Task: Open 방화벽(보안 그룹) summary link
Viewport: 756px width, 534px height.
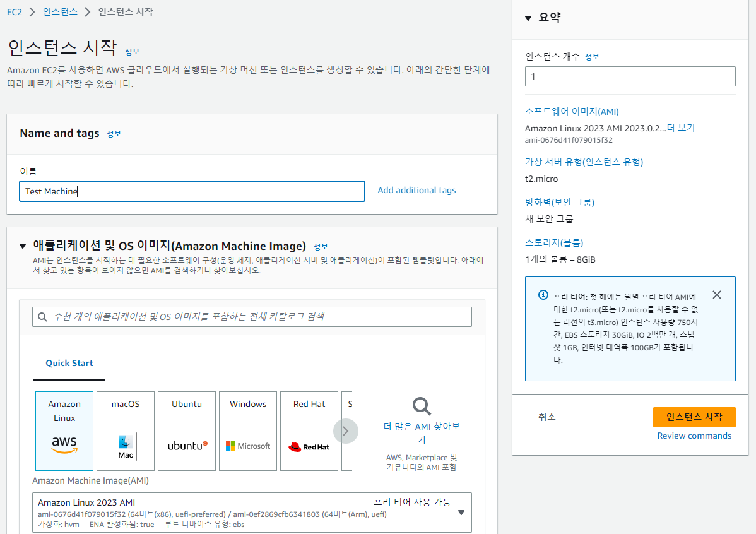Action: point(560,202)
